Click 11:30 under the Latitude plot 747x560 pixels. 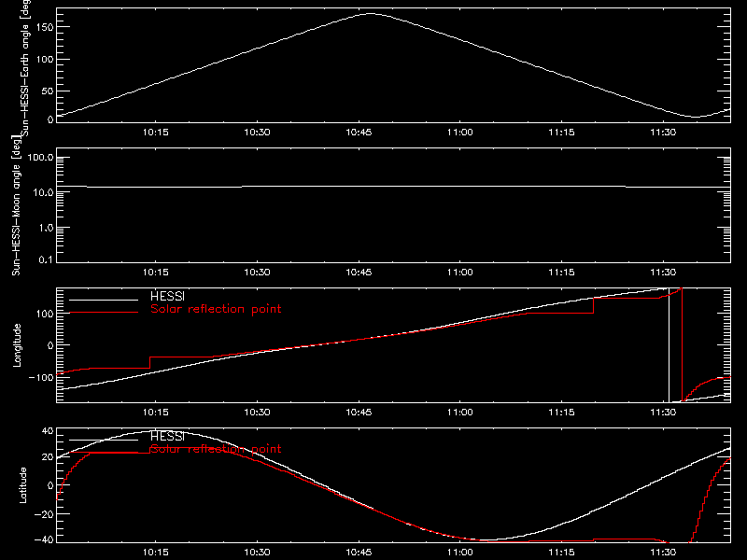[663, 553]
